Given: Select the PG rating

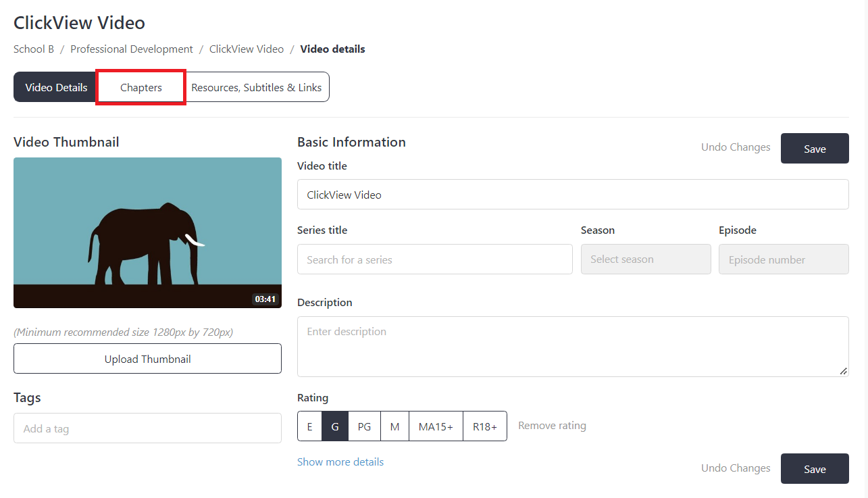Looking at the screenshot, I should click(364, 426).
